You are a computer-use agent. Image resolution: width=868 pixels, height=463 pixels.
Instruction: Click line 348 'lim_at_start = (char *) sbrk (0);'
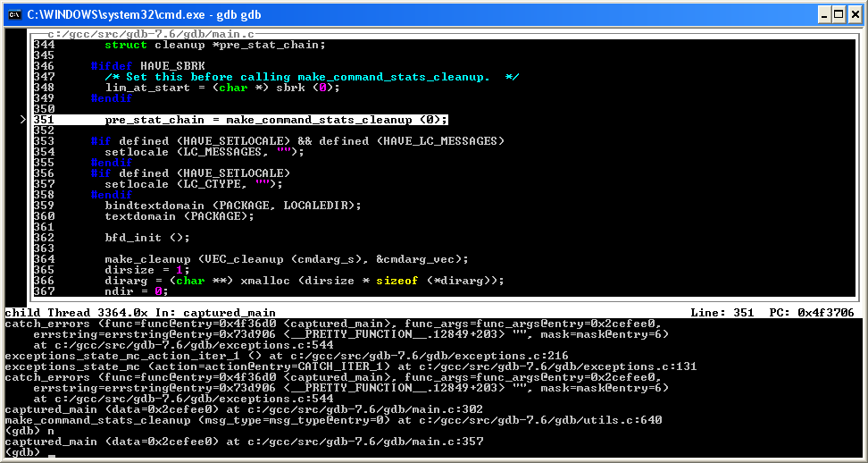click(222, 88)
